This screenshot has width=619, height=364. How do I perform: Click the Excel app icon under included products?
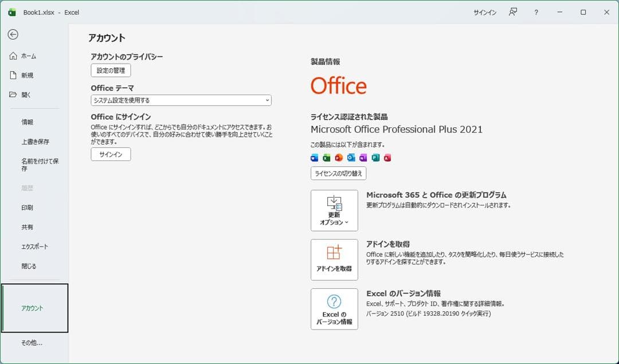coord(327,158)
